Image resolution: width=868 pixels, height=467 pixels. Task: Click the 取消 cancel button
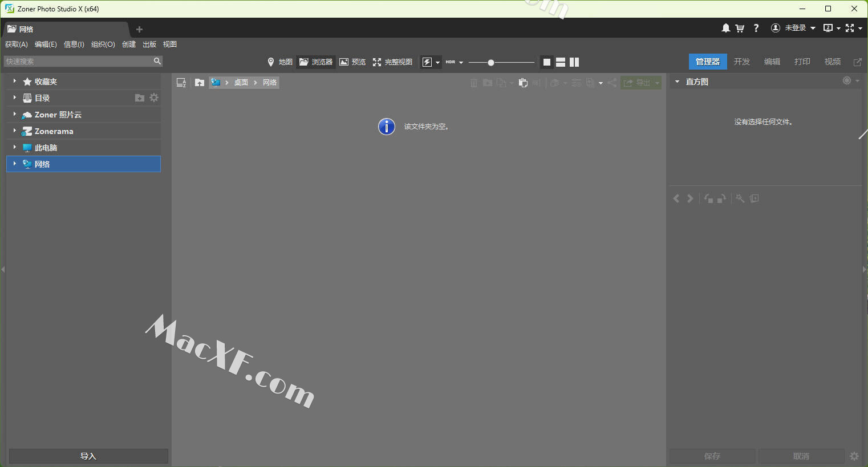coord(801,456)
